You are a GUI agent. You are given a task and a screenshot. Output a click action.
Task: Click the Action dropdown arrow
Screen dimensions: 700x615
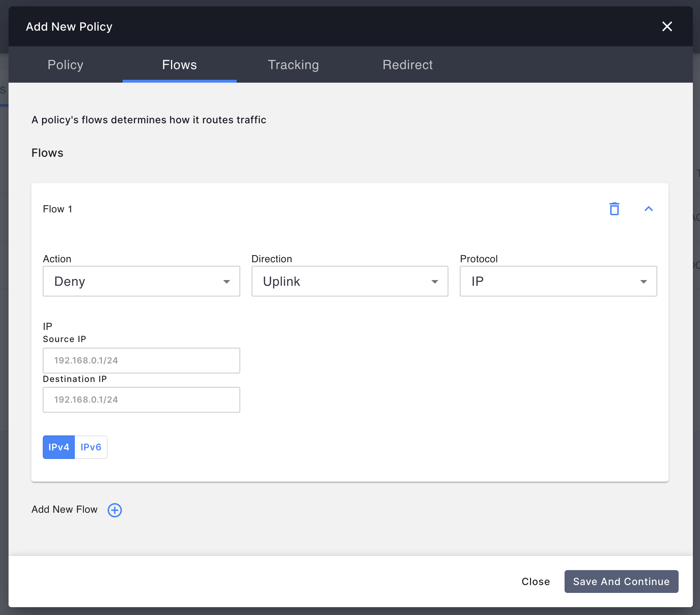pyautogui.click(x=227, y=281)
